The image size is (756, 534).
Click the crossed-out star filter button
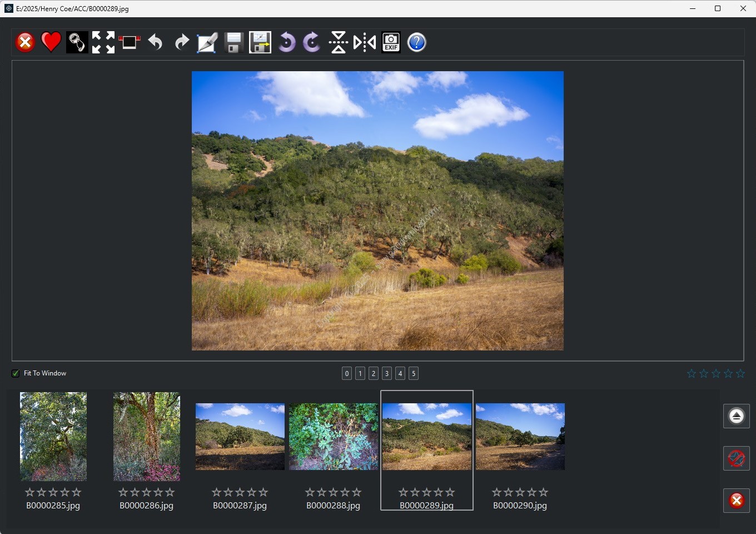(736, 458)
